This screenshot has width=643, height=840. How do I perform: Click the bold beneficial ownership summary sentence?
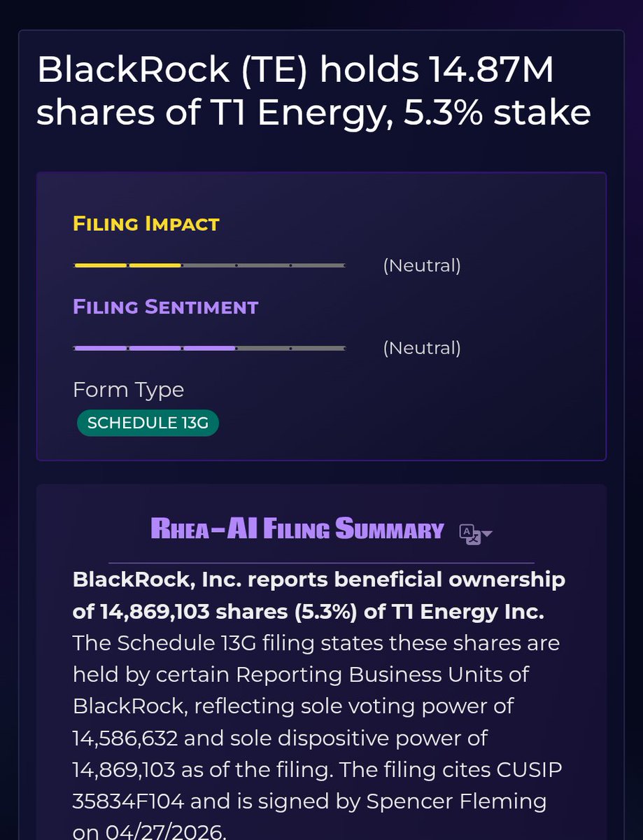tap(319, 596)
